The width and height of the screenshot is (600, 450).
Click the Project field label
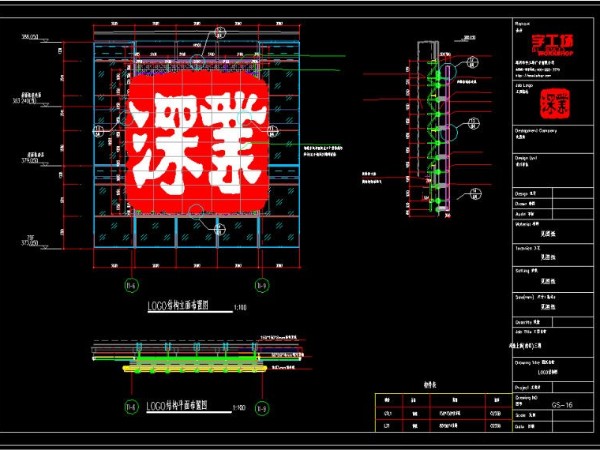pyautogui.click(x=526, y=388)
